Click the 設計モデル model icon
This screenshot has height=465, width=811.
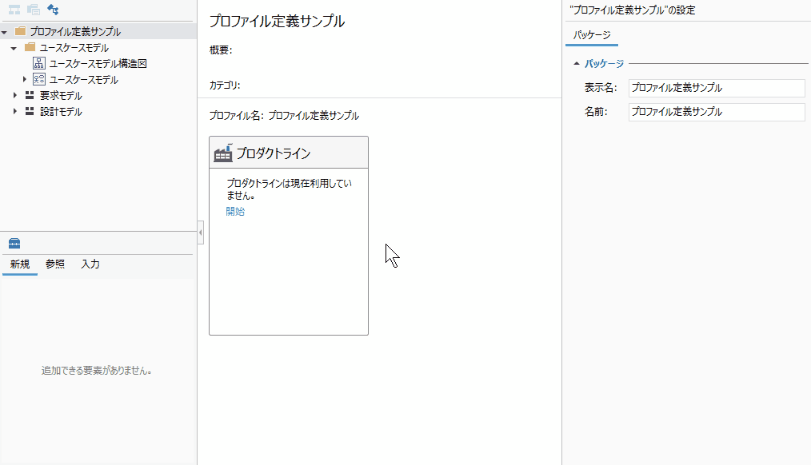30,111
